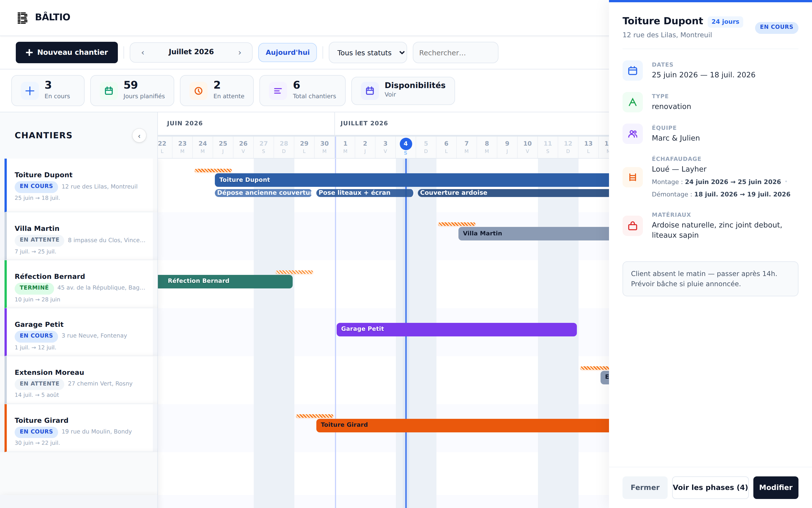Click the plus icon in En cours card
The image size is (812, 508).
30,91
